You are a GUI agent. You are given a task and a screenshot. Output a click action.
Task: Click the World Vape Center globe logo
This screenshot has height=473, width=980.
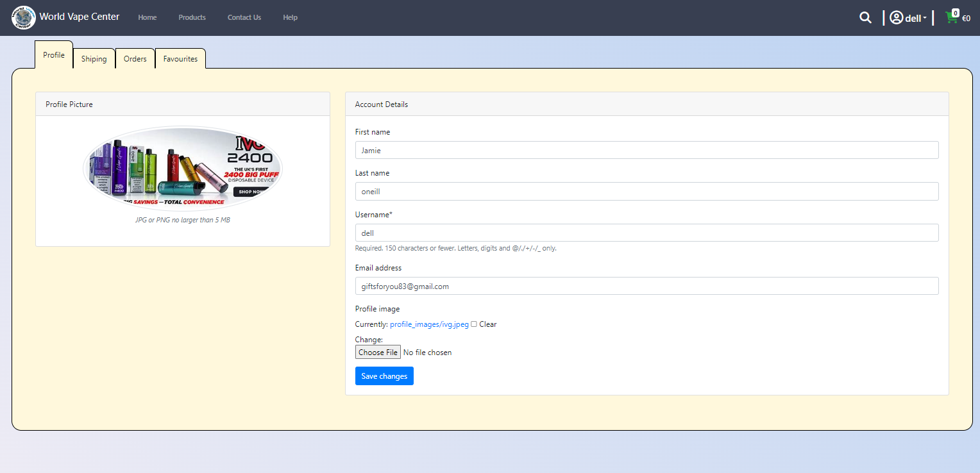tap(24, 17)
